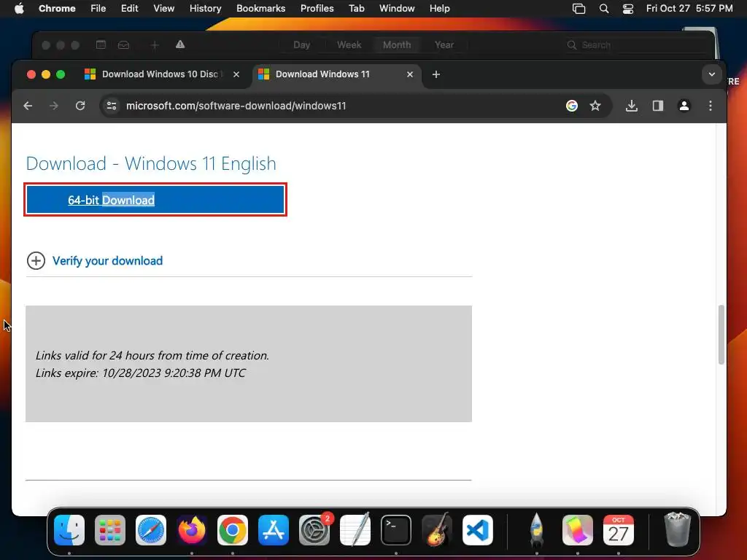Close the Download Windows 10 Disc tab
747x560 pixels.
(236, 74)
